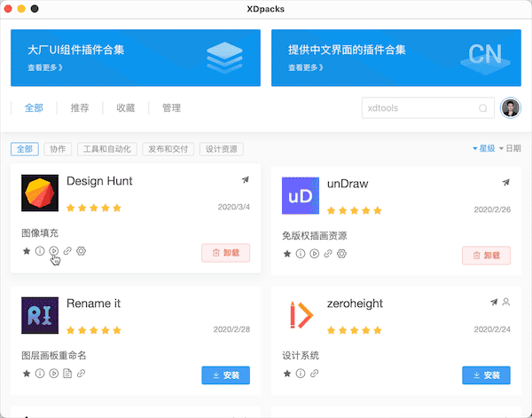Focus the xdtools search field
The width and height of the screenshot is (532, 418).
(428, 108)
